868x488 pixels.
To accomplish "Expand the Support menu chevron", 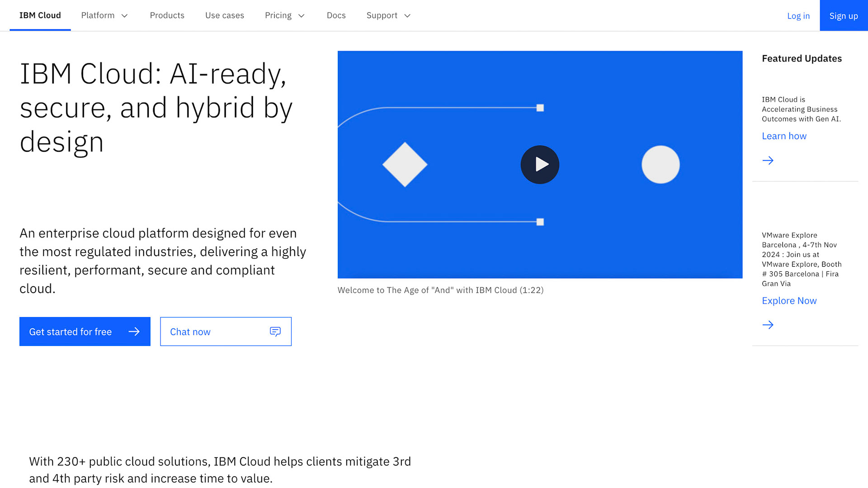I will (407, 16).
